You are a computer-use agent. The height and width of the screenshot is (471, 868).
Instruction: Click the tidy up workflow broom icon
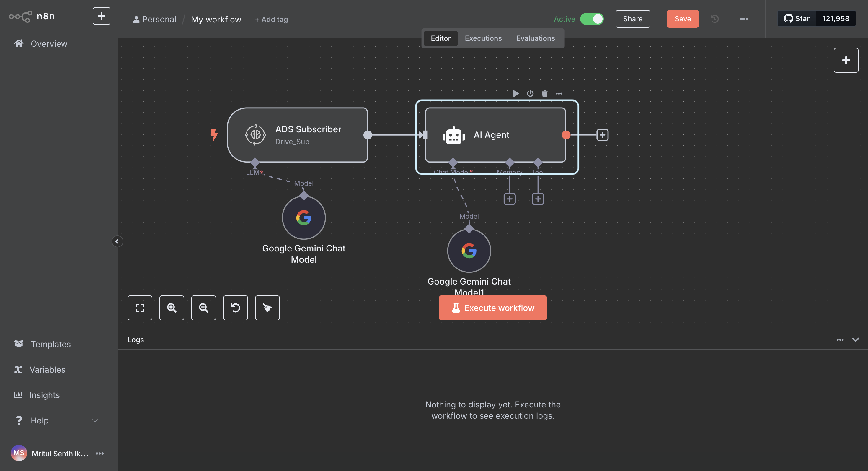pyautogui.click(x=267, y=308)
